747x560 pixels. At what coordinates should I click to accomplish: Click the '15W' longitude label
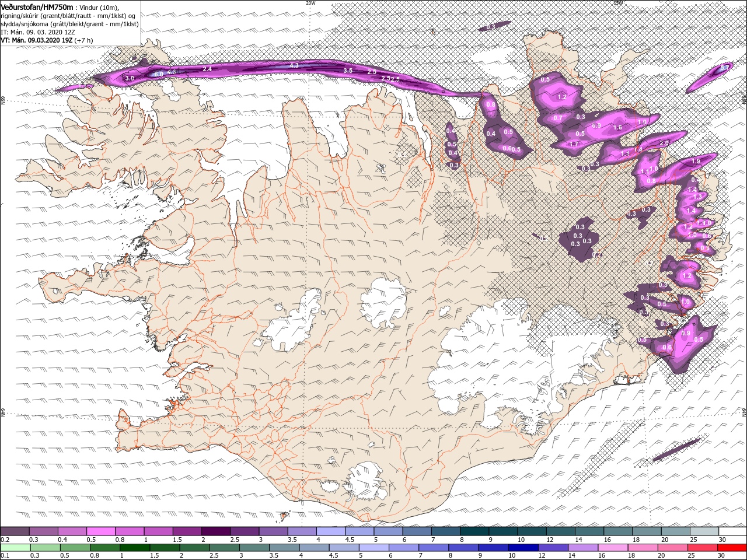[618, 3]
